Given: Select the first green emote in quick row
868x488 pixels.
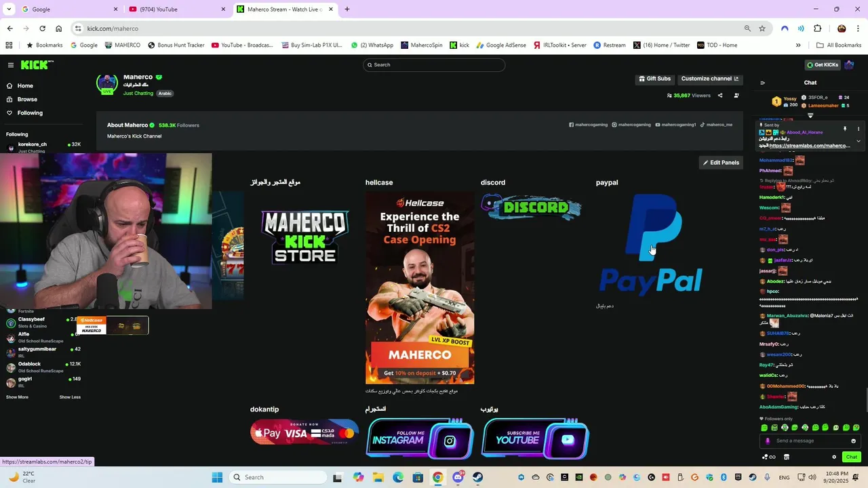Looking at the screenshot, I should pos(764,428).
